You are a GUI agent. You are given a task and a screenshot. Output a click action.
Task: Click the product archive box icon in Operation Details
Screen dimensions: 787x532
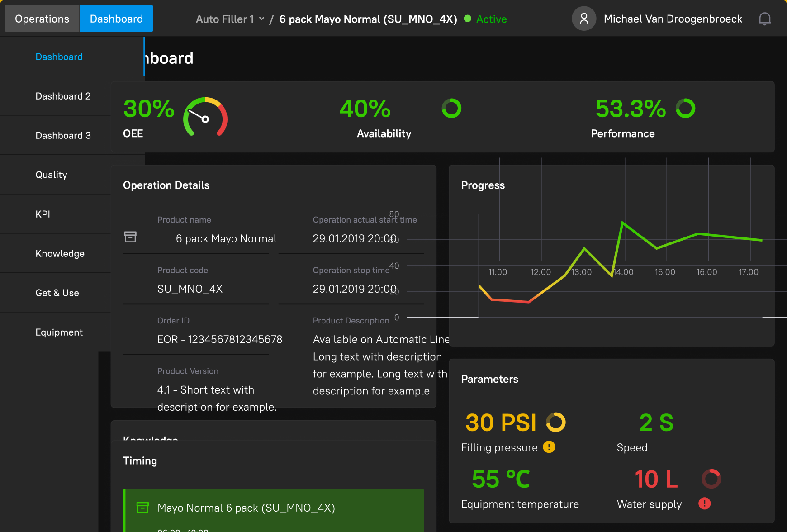[130, 237]
